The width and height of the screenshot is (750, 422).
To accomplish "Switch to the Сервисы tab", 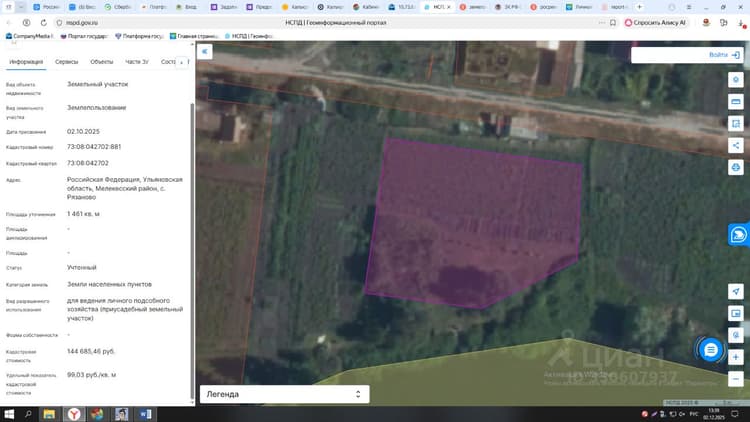I will coord(66,62).
